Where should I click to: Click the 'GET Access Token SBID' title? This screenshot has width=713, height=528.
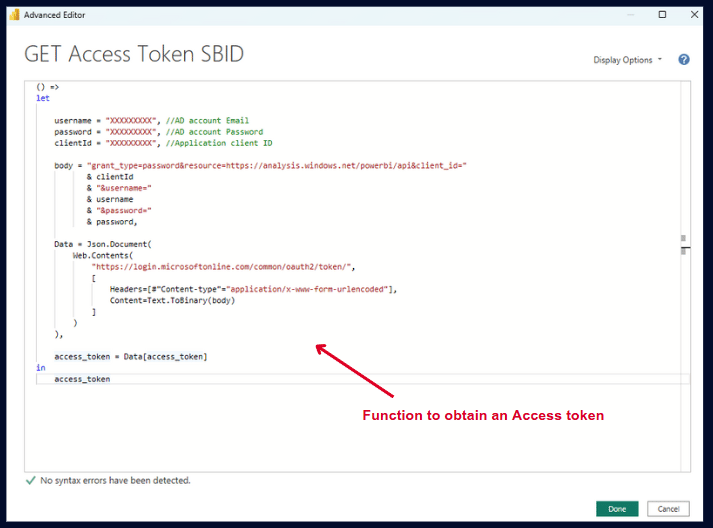pyautogui.click(x=134, y=54)
